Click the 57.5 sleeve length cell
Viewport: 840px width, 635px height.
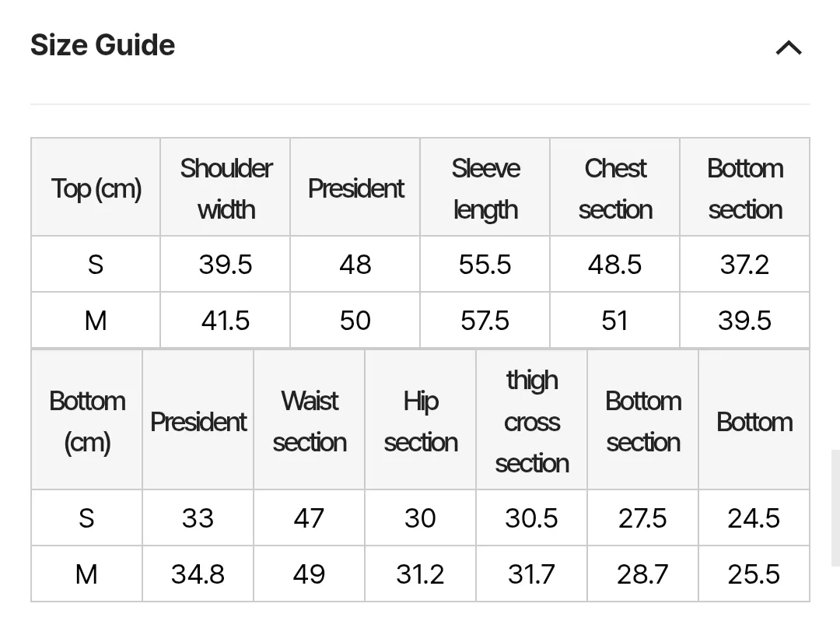pos(485,321)
